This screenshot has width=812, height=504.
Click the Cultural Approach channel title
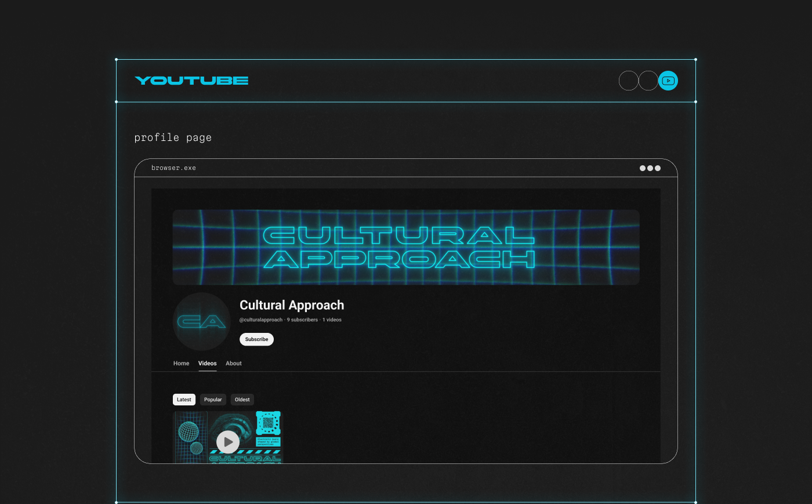(x=292, y=305)
